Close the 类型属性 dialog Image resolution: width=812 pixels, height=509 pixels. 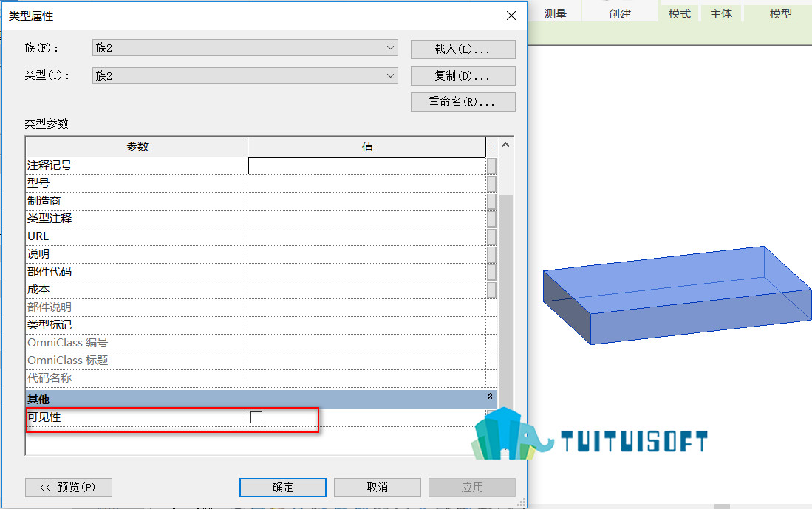(511, 16)
